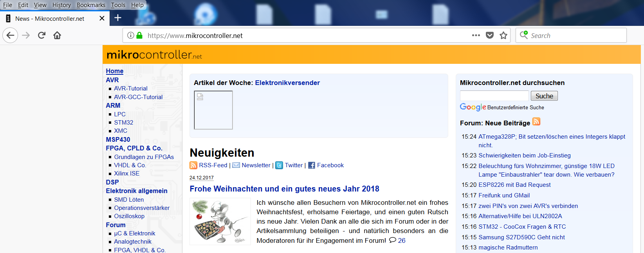
Task: Bookmark this page with the star
Action: [503, 35]
